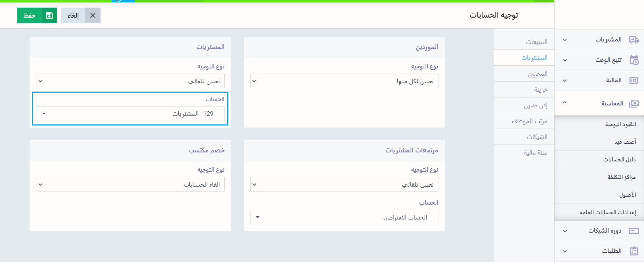The height and width of the screenshot is (262, 644).
Task: Expand the المالية menu chevron
Action: pos(565,81)
